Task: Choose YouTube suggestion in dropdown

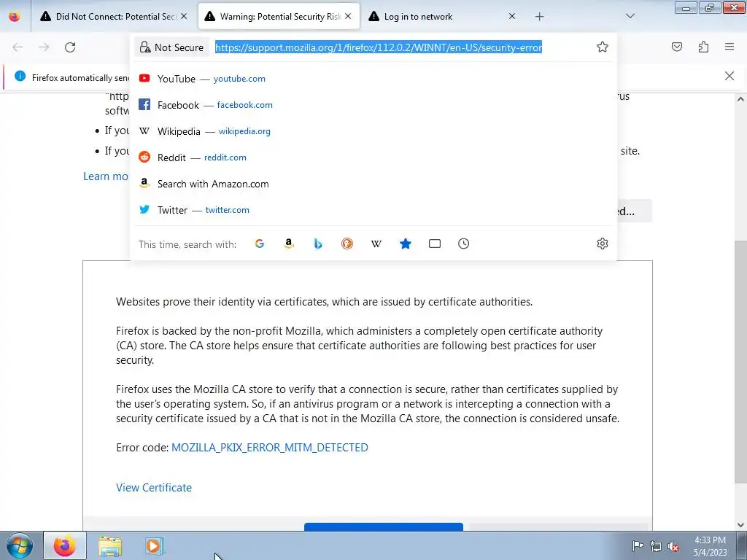Action: [373, 79]
